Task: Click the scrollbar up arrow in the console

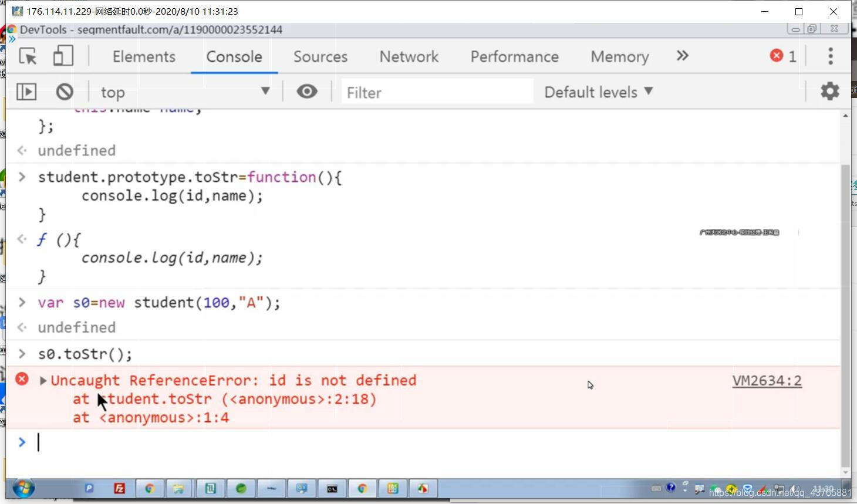Action: coord(845,116)
